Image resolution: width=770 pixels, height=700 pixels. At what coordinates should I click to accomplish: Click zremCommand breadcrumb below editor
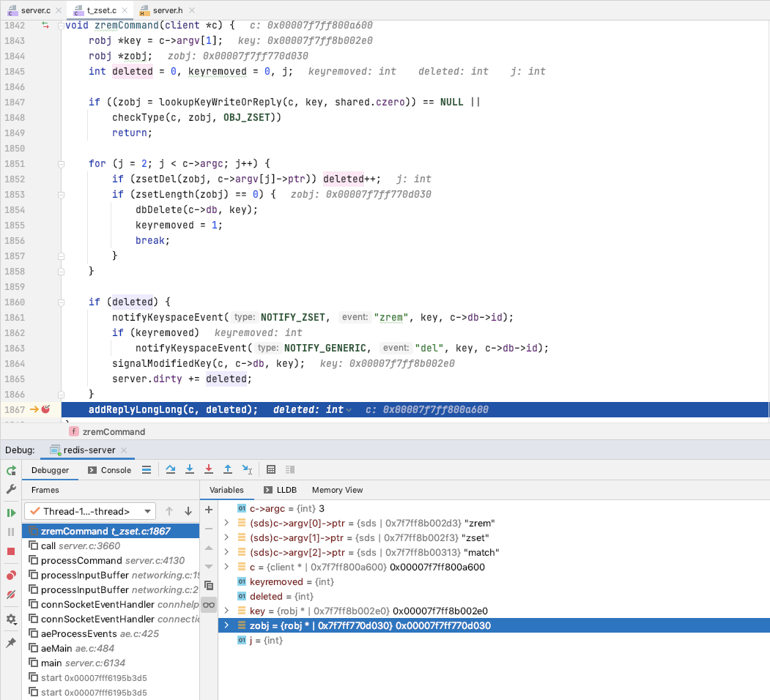pos(107,431)
